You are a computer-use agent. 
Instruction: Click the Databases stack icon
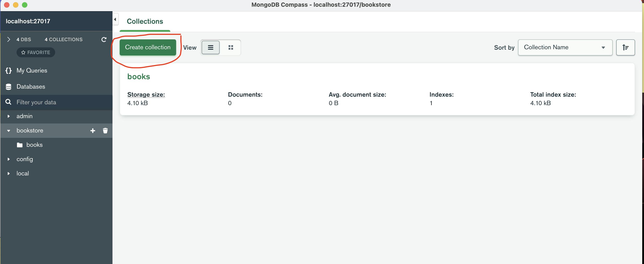tap(9, 87)
